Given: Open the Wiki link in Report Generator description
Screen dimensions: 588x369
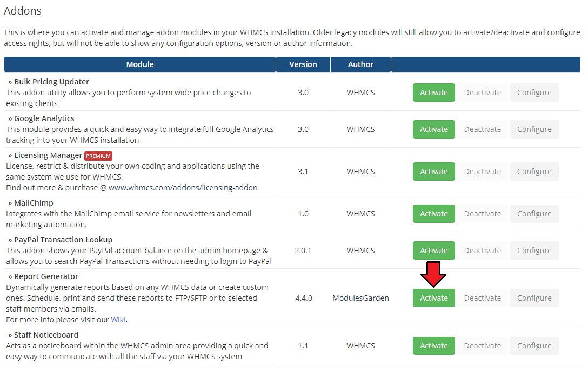Looking at the screenshot, I should [118, 320].
